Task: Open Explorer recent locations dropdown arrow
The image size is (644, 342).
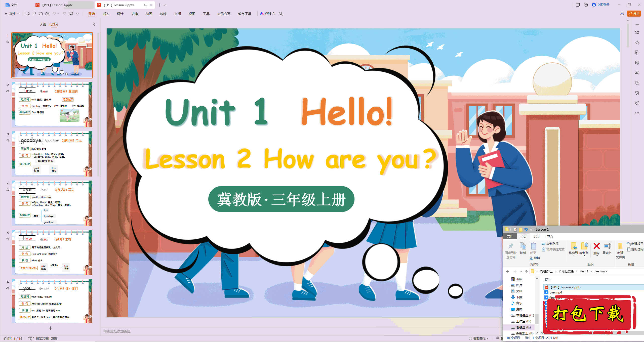Action: pyautogui.click(x=521, y=271)
